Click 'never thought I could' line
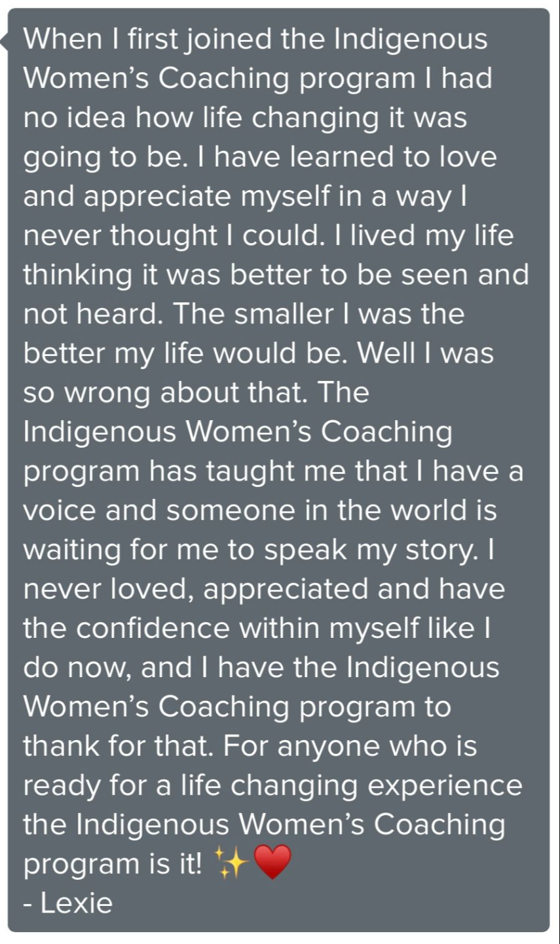The width and height of the screenshot is (560, 944). coord(174,235)
